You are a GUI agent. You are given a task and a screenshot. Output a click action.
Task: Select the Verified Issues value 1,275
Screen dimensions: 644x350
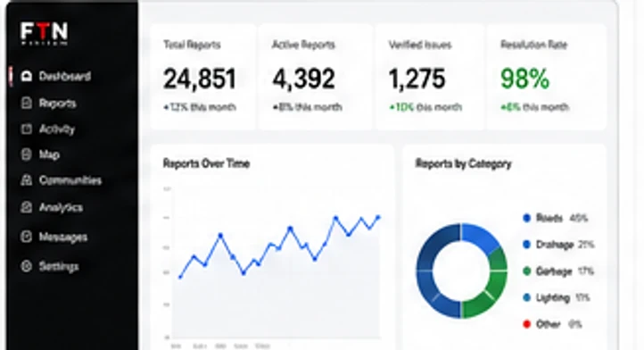tap(417, 79)
